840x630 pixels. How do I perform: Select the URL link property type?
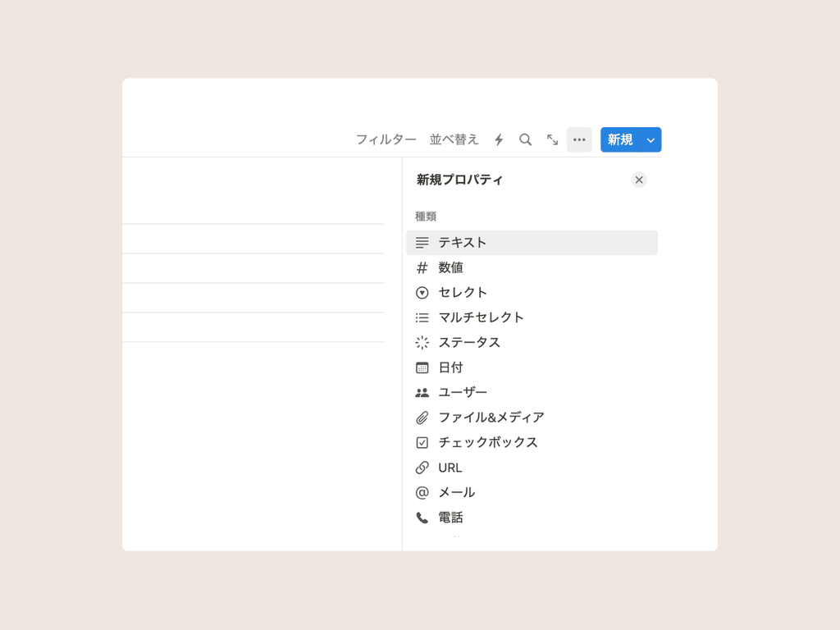(x=532, y=468)
